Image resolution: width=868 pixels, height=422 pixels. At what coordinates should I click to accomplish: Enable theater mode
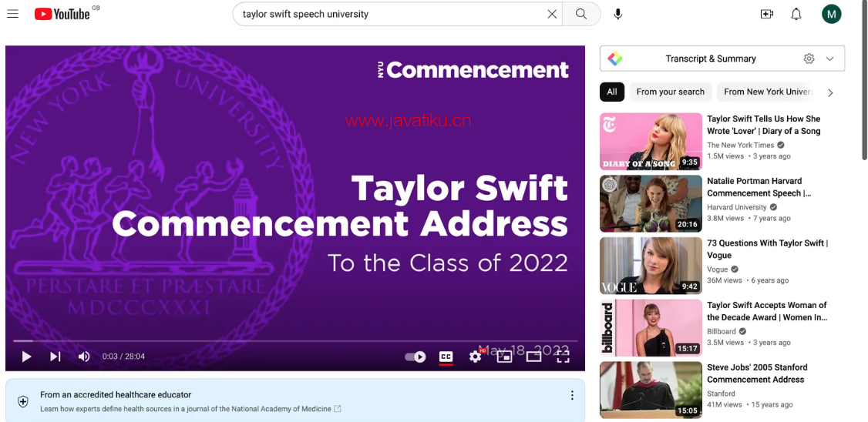point(533,357)
